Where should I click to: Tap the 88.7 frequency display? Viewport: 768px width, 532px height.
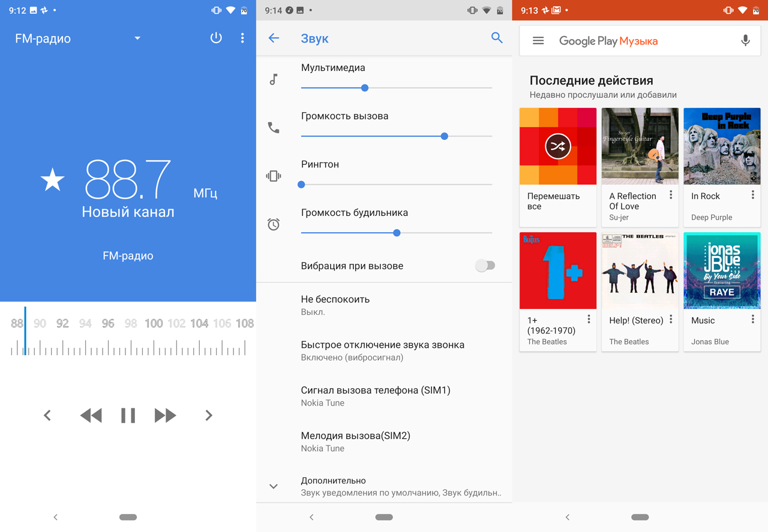(128, 179)
